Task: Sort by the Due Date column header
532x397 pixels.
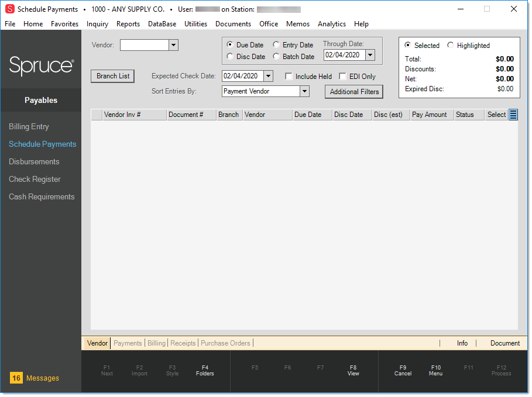Action: pyautogui.click(x=313, y=115)
